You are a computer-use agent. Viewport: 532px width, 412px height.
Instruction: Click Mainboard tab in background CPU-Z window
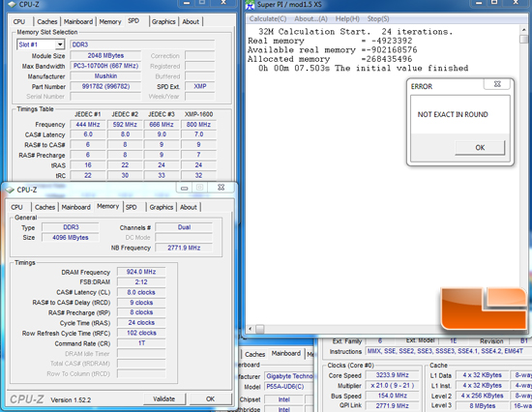[x=286, y=353]
